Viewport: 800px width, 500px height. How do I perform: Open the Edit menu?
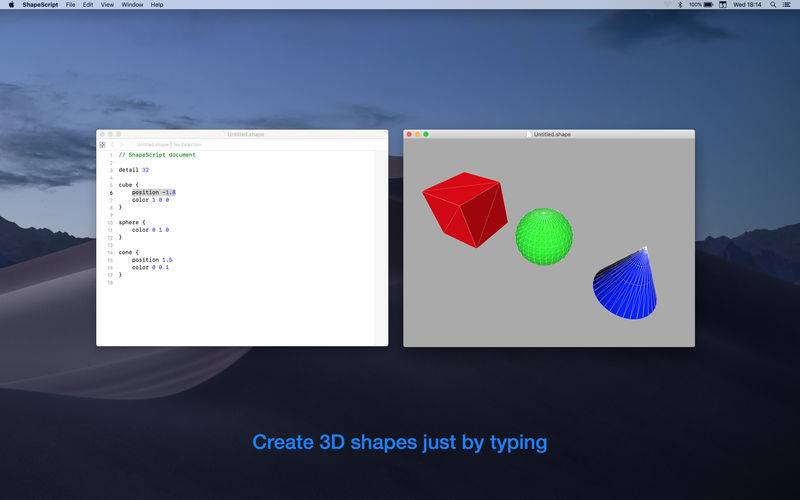coord(88,5)
